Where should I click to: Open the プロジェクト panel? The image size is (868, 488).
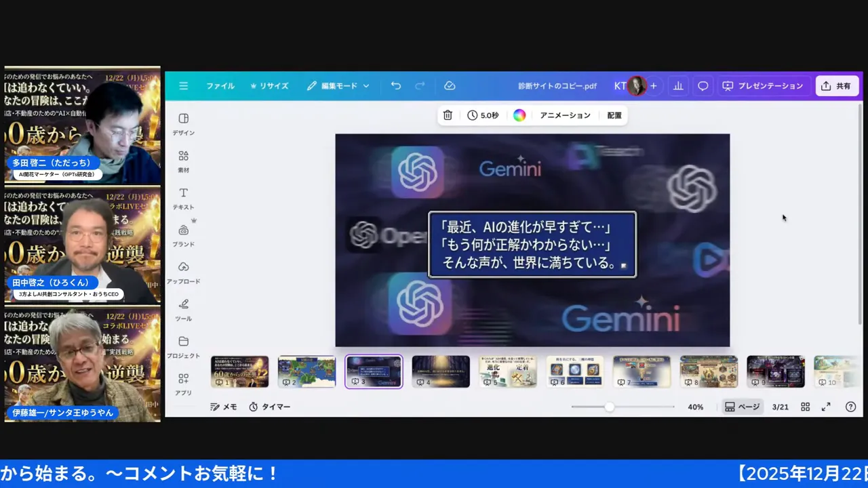point(183,346)
